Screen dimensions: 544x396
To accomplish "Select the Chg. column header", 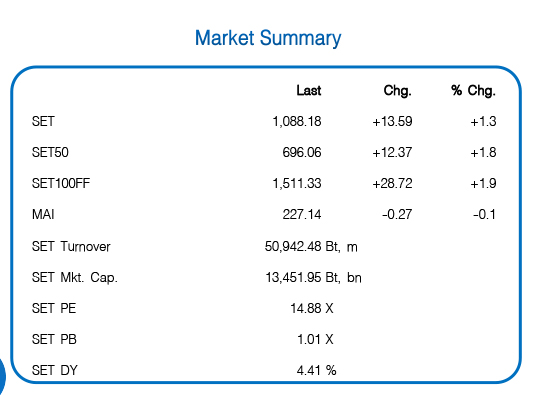I will coord(397,91).
